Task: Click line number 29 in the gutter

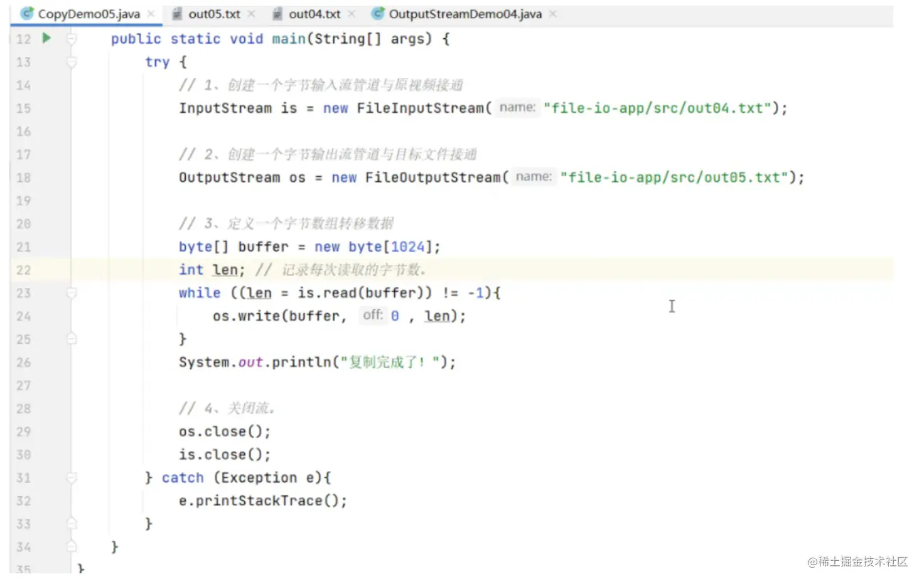Action: click(23, 432)
